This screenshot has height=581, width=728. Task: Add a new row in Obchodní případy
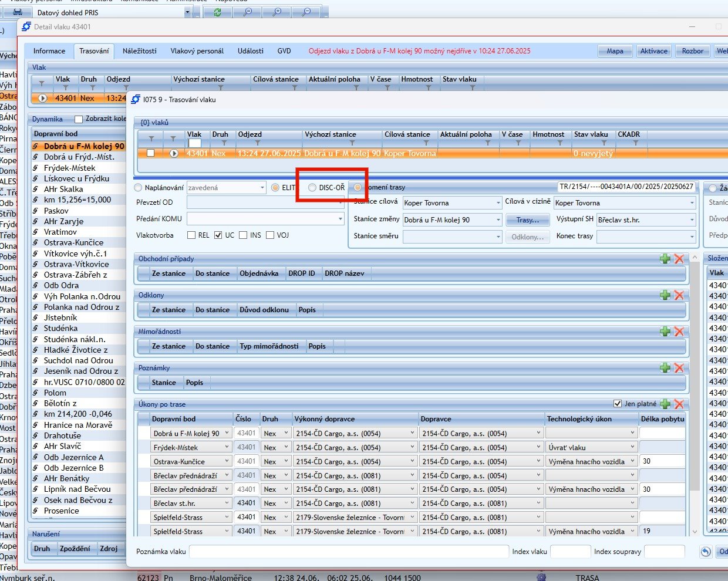click(x=665, y=259)
